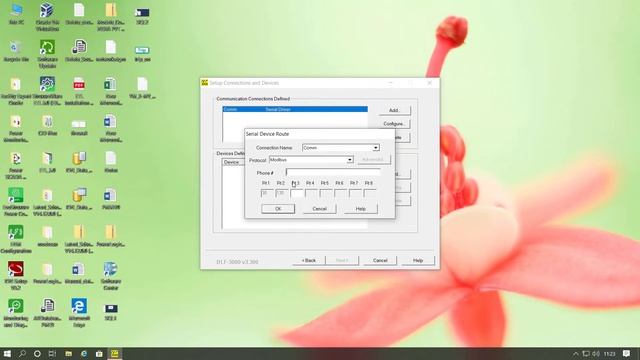Screen dimensions: 640x360
Task: Click the Phone # input field
Action: pyautogui.click(x=333, y=173)
